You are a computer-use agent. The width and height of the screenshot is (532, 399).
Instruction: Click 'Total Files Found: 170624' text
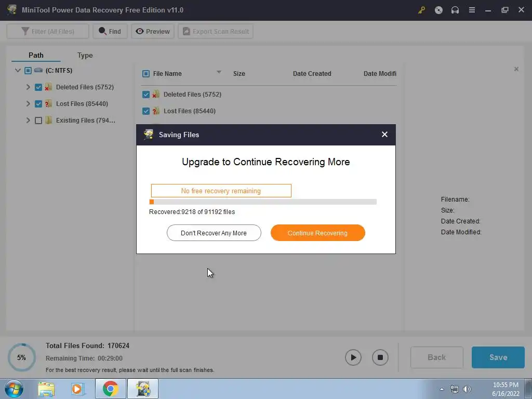(87, 345)
